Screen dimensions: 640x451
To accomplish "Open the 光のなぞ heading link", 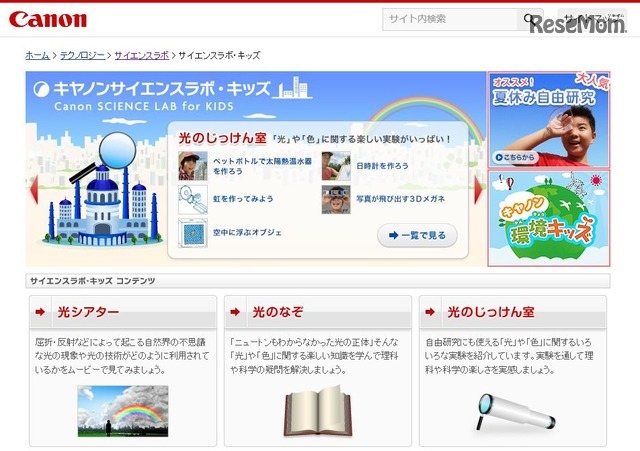I will point(278,312).
